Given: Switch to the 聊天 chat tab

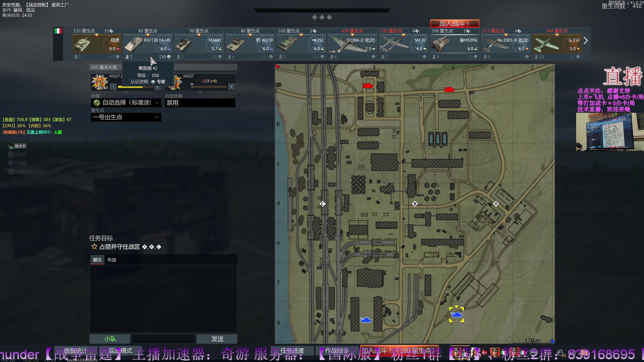Looking at the screenshot, I should [x=97, y=260].
